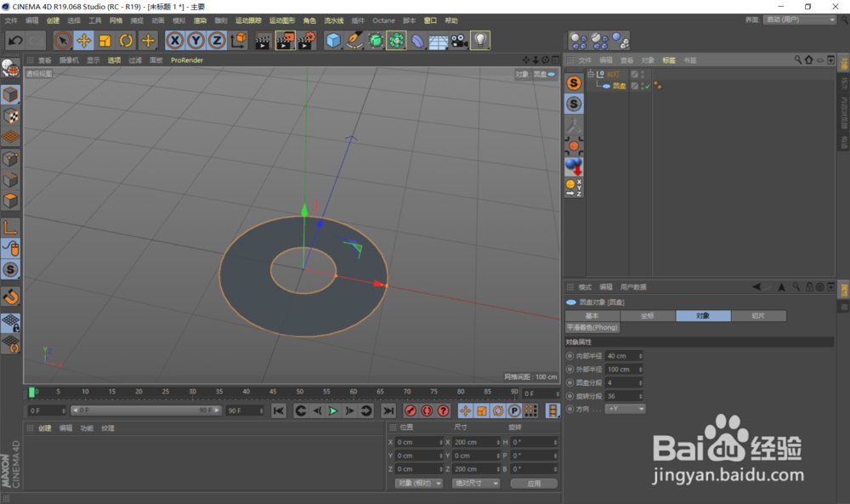
Task: Click the timeline preview range slider bar
Action: click(145, 411)
